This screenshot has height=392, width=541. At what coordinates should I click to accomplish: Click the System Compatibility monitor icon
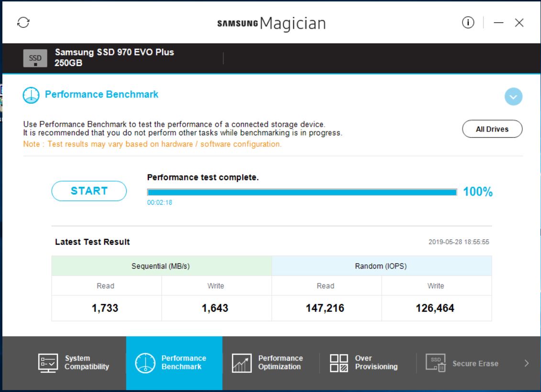click(48, 363)
